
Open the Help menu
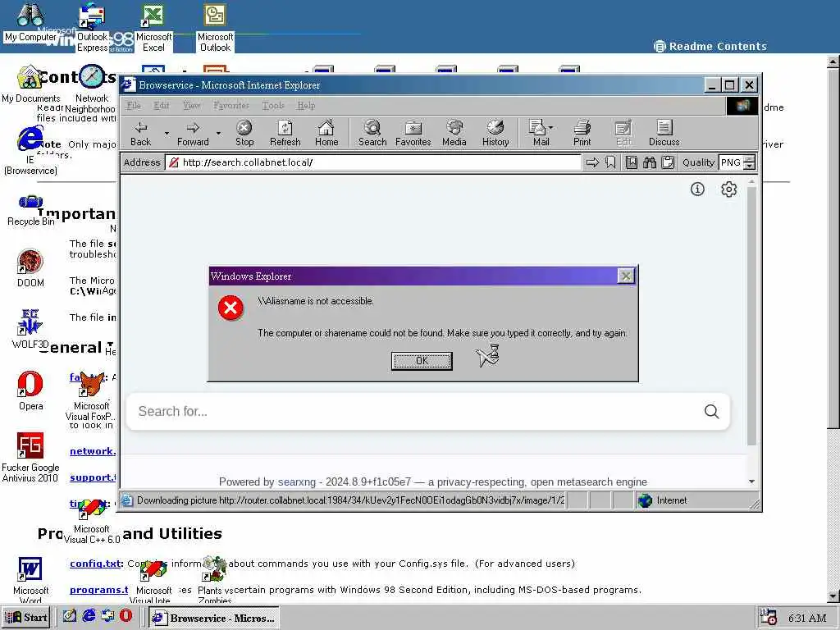click(306, 106)
